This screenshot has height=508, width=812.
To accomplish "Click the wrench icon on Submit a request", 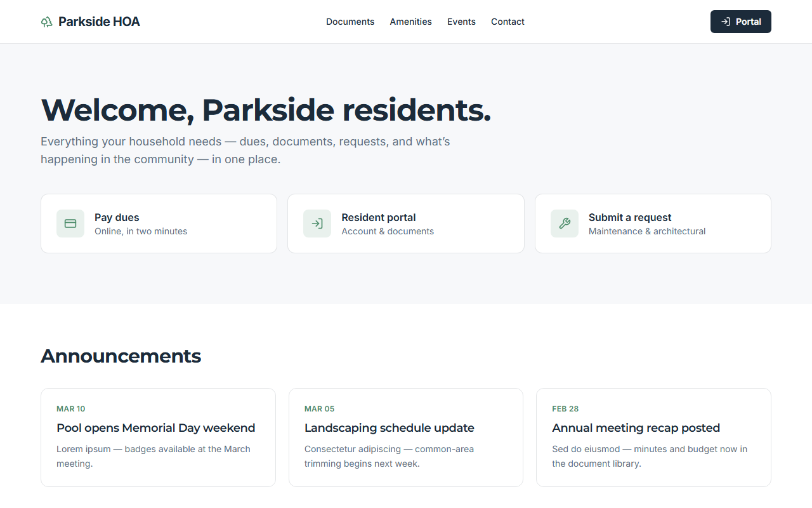I will pyautogui.click(x=565, y=224).
